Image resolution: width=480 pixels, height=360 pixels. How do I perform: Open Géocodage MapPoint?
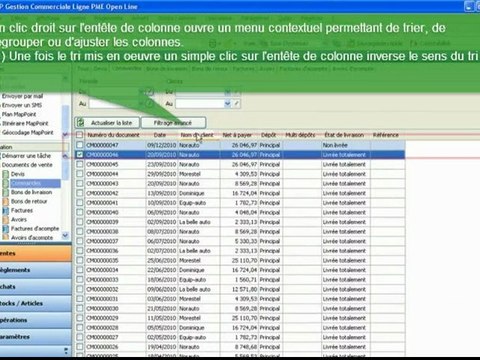28,132
